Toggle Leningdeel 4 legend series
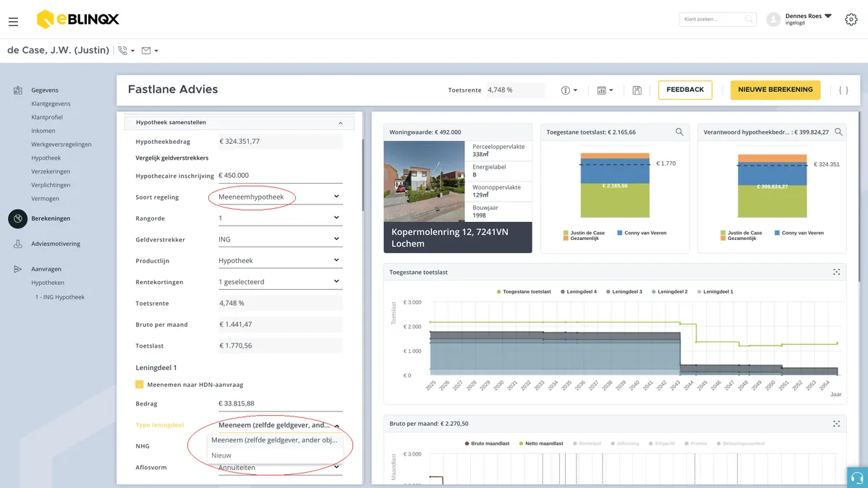Screen dimensions: 868x488 579,291
